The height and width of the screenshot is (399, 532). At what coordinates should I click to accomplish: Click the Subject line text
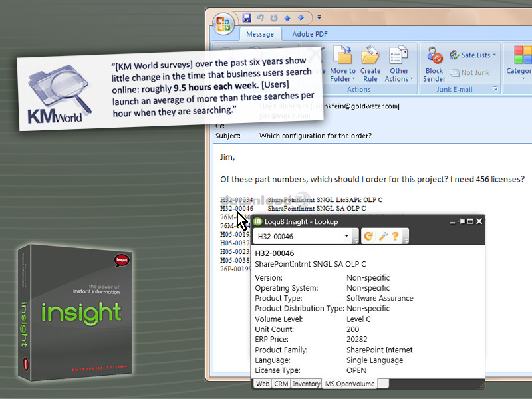[x=315, y=136]
